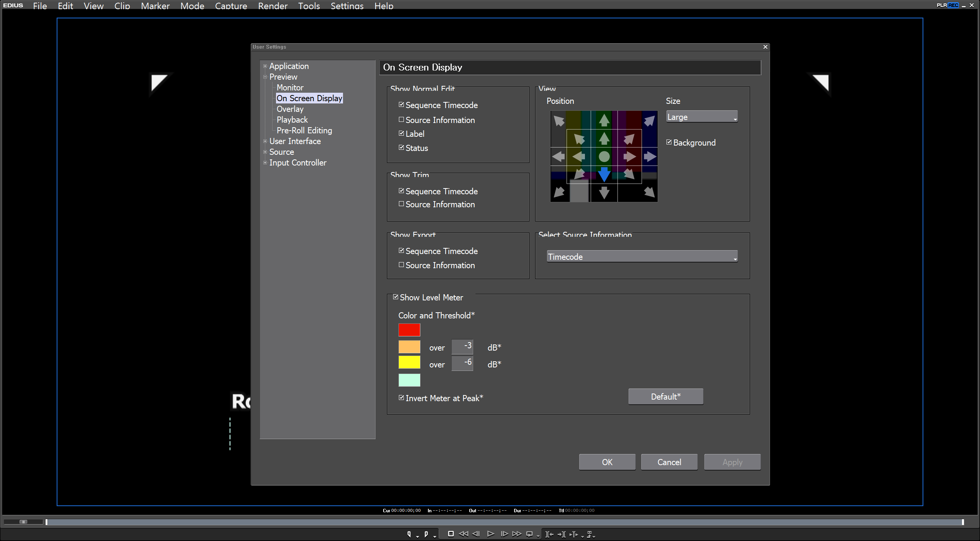Click the Loop playback icon
980x541 pixels.
[529, 534]
